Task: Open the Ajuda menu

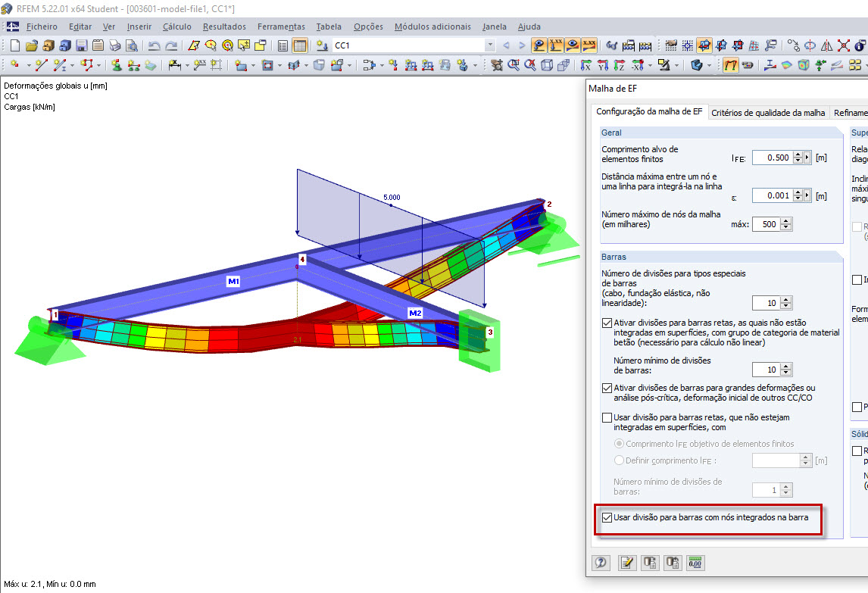Action: point(529,27)
